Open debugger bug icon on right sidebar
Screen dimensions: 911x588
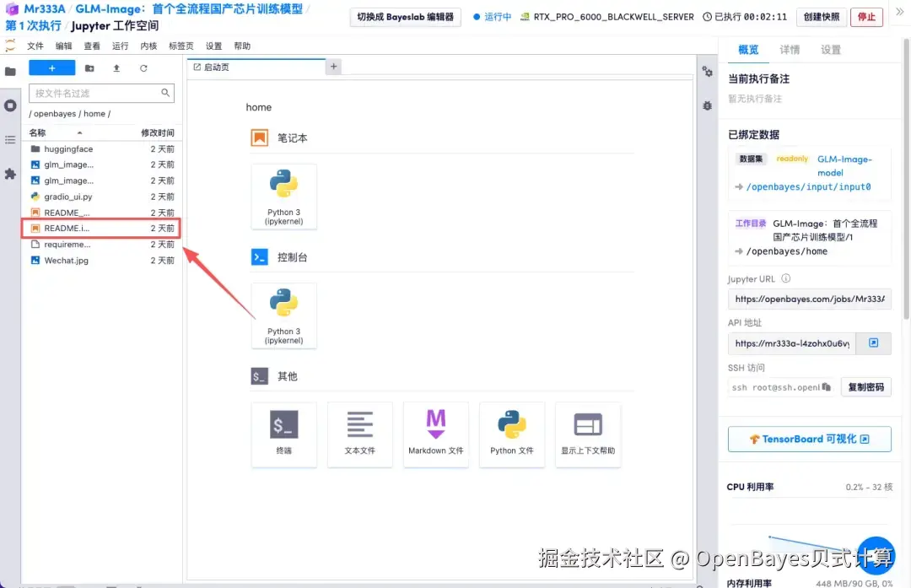(707, 105)
